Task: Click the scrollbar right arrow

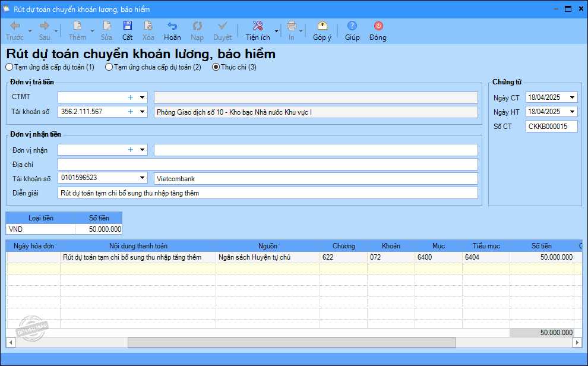Action: (x=577, y=342)
